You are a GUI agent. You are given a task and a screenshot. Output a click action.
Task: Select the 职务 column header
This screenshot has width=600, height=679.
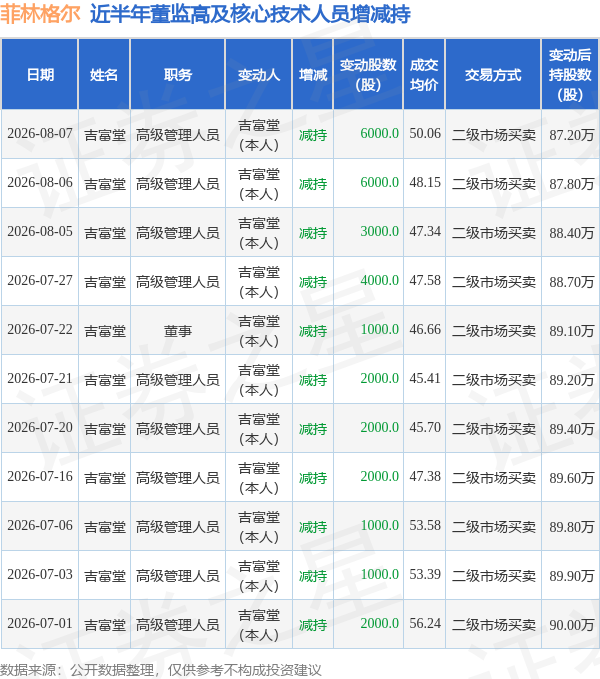point(177,75)
